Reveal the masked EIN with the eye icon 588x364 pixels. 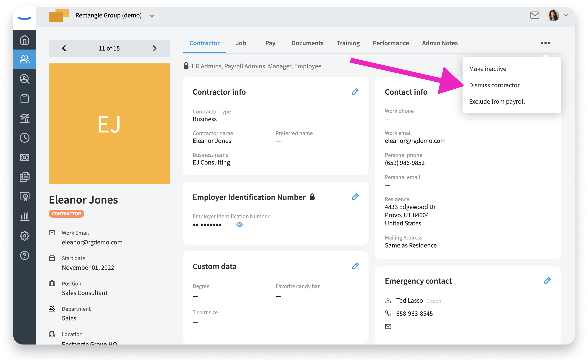239,225
